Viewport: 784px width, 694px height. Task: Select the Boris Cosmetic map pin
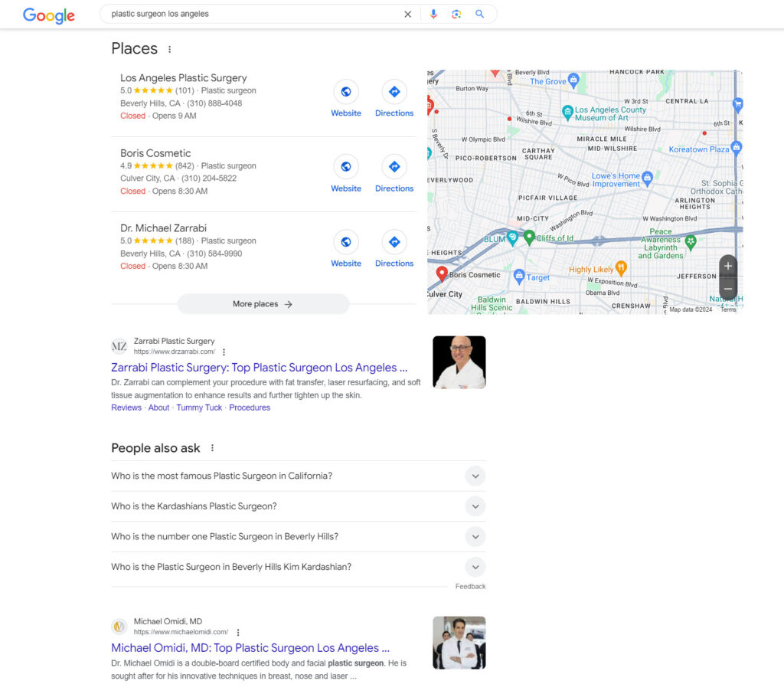[x=442, y=273]
